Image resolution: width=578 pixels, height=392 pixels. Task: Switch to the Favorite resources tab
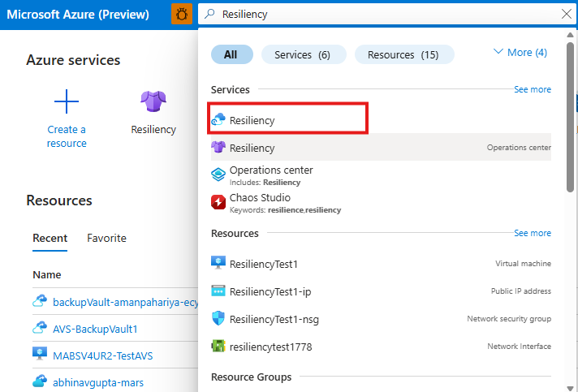tap(106, 238)
